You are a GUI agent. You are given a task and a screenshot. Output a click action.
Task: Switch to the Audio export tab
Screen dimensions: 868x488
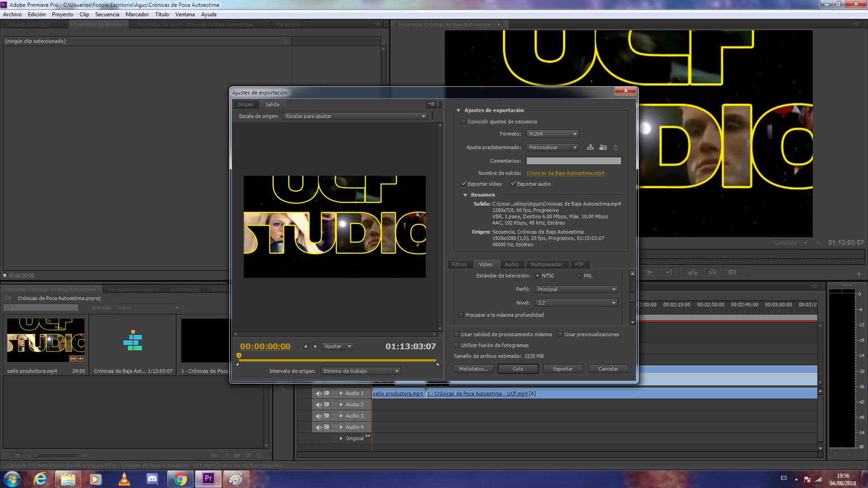511,264
